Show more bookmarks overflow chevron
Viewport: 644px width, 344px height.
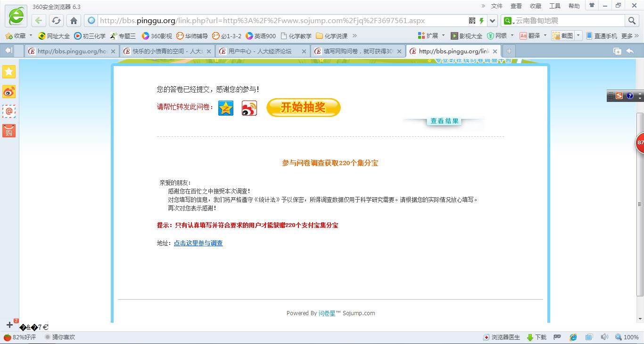tap(355, 36)
